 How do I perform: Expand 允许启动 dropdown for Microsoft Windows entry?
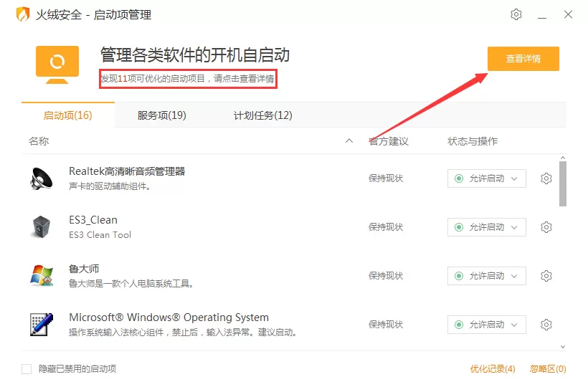486,325
